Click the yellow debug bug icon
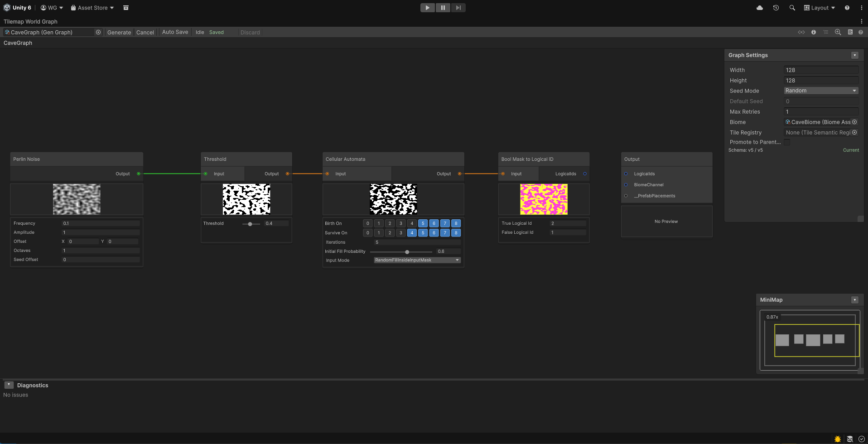 point(838,439)
